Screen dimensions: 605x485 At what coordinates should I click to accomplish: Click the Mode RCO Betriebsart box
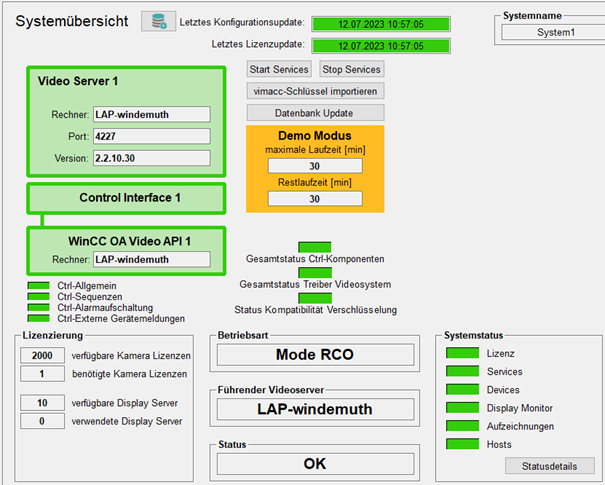coord(315,355)
